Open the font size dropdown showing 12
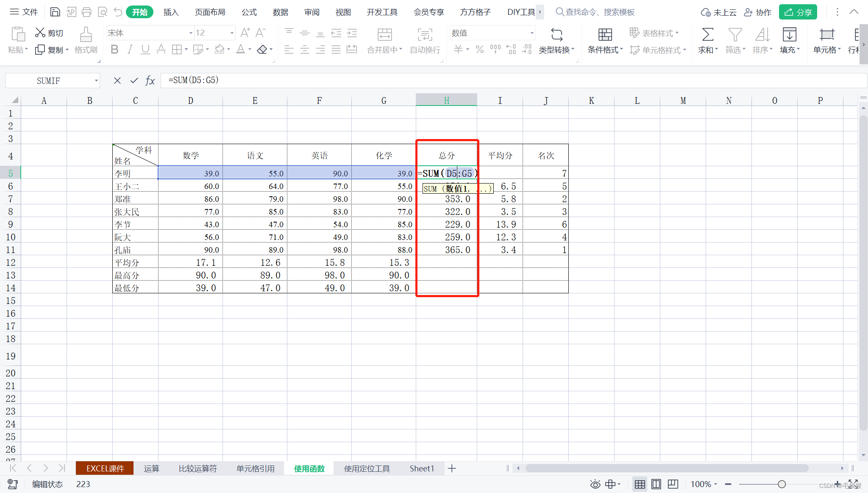This screenshot has width=868, height=493. [232, 33]
